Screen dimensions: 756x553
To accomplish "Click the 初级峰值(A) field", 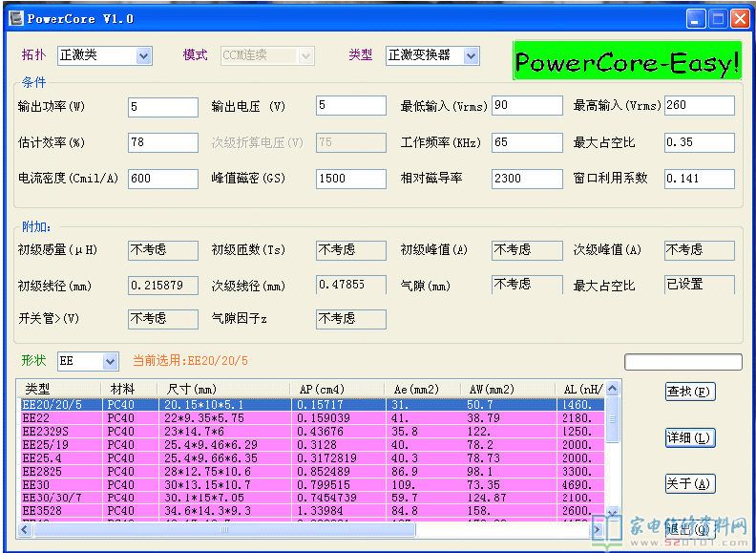I will [527, 250].
